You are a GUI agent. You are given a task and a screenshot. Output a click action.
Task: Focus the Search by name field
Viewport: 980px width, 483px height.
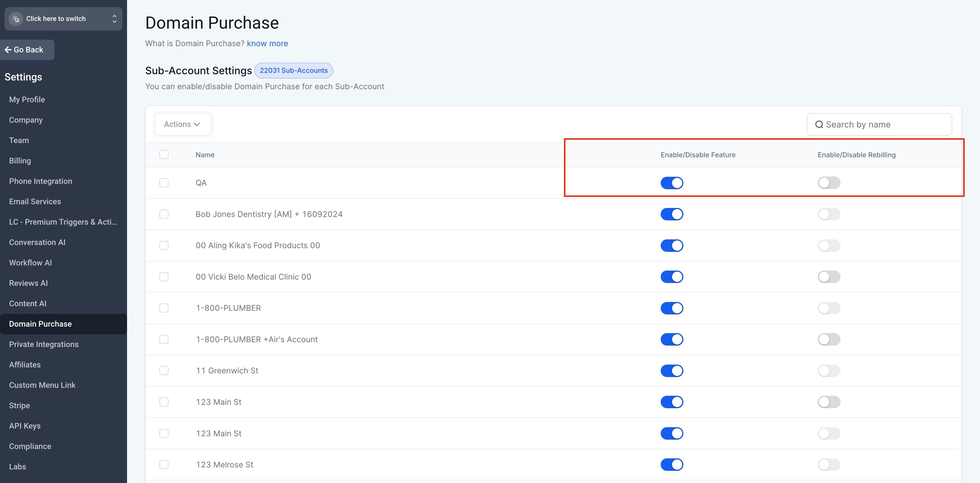[x=879, y=124]
